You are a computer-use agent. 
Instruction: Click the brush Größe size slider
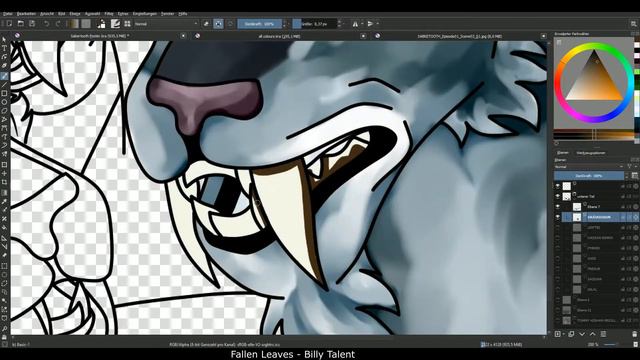click(x=315, y=24)
